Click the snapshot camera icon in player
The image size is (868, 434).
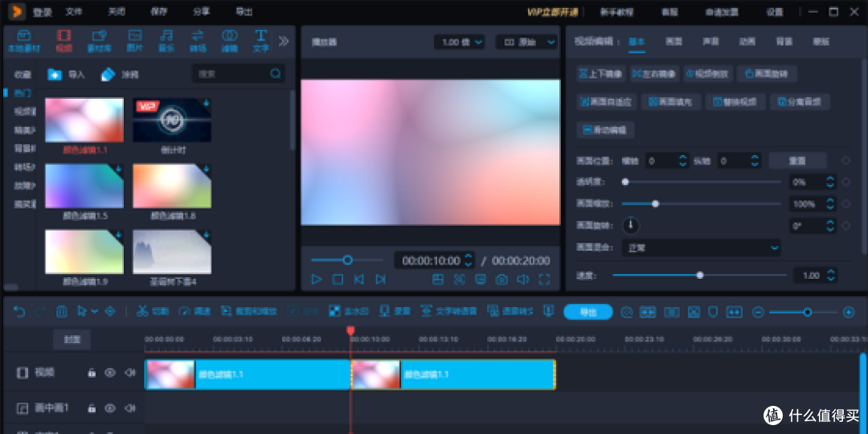point(502,280)
